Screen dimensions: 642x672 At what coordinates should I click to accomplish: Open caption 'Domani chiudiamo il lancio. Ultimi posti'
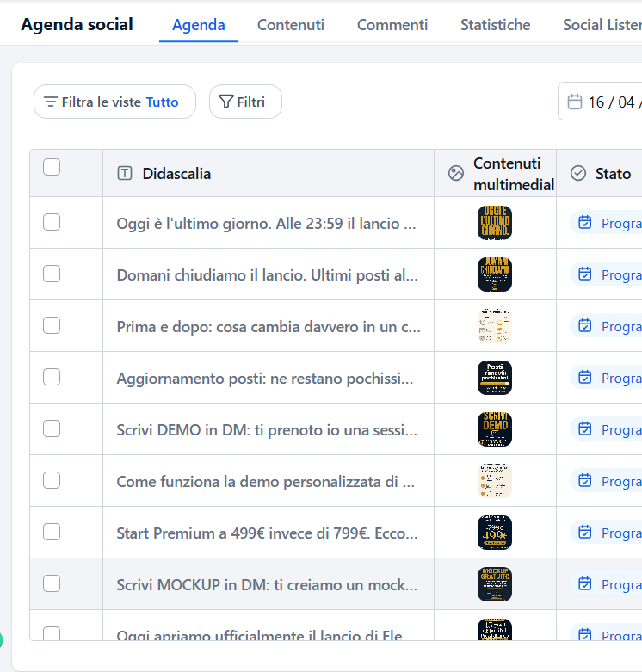pyautogui.click(x=267, y=275)
